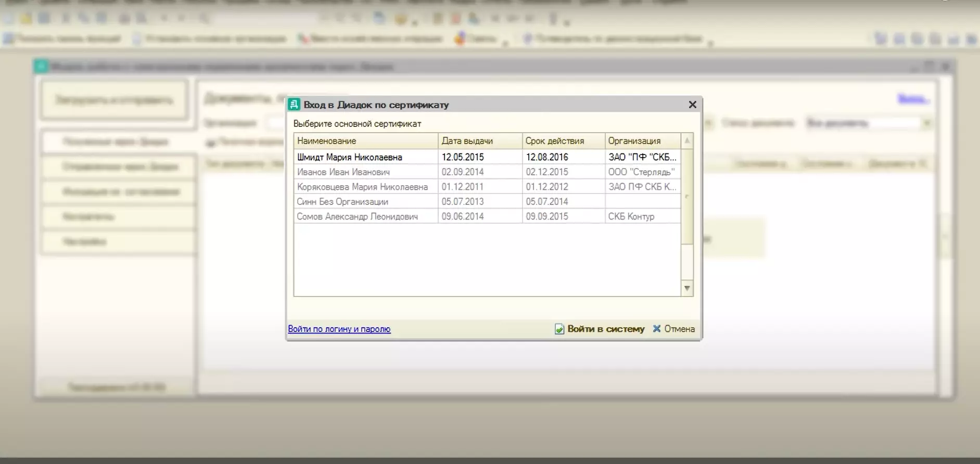Sort by the 'Дата выдачи' column header

(480, 141)
